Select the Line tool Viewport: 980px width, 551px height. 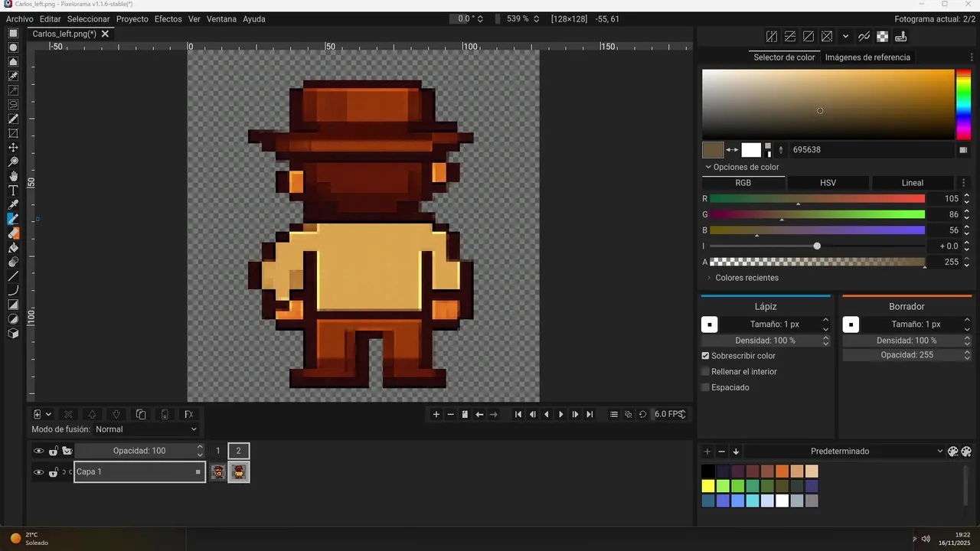coord(13,276)
